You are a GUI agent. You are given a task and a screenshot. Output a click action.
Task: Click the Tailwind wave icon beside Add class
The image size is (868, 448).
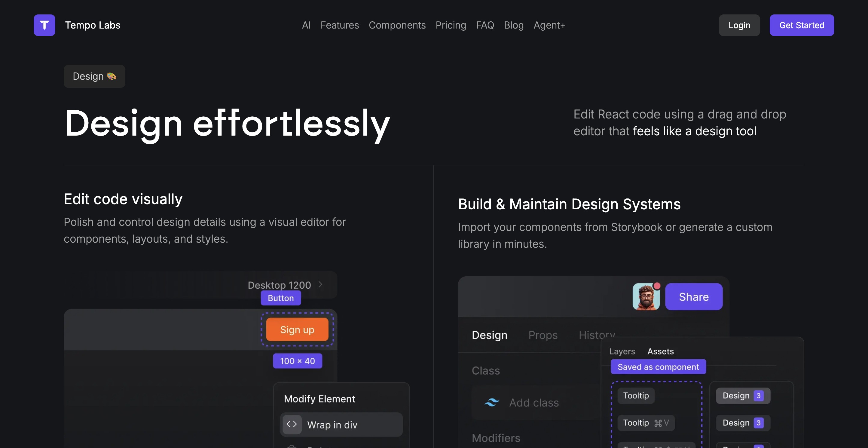click(x=492, y=403)
